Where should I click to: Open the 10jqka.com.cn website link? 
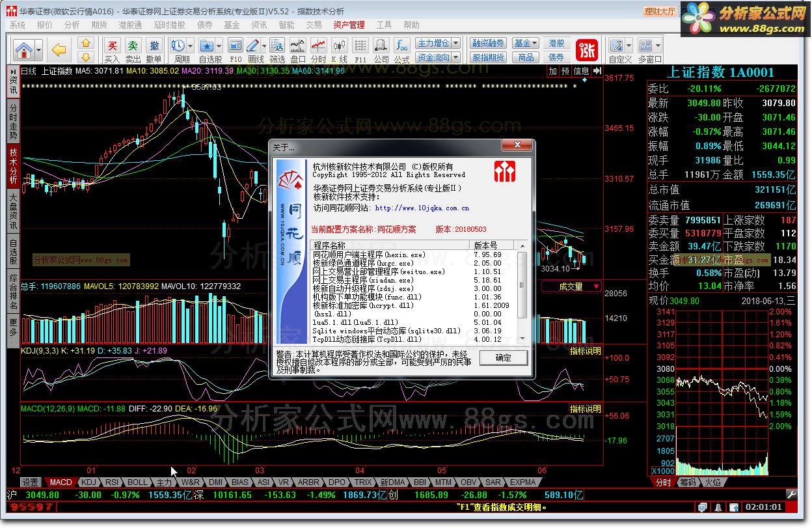click(x=422, y=208)
